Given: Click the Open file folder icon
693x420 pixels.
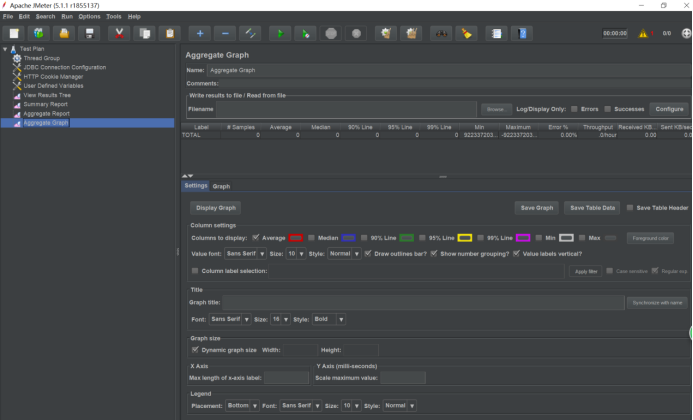Looking at the screenshot, I should (x=64, y=34).
